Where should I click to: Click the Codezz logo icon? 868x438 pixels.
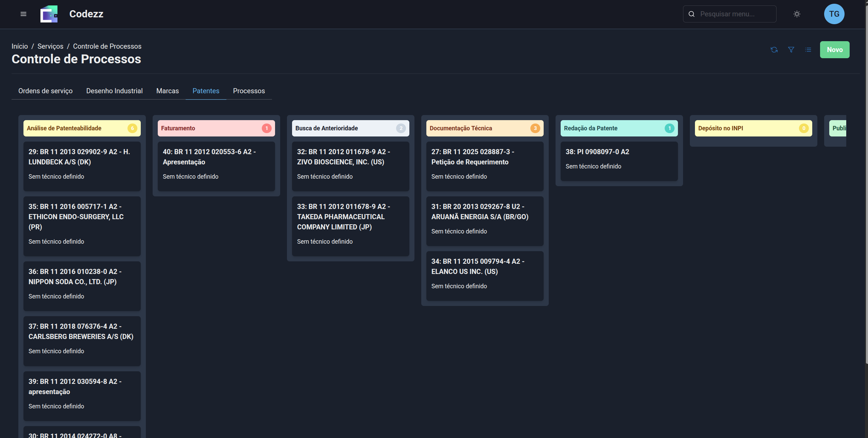coord(49,14)
